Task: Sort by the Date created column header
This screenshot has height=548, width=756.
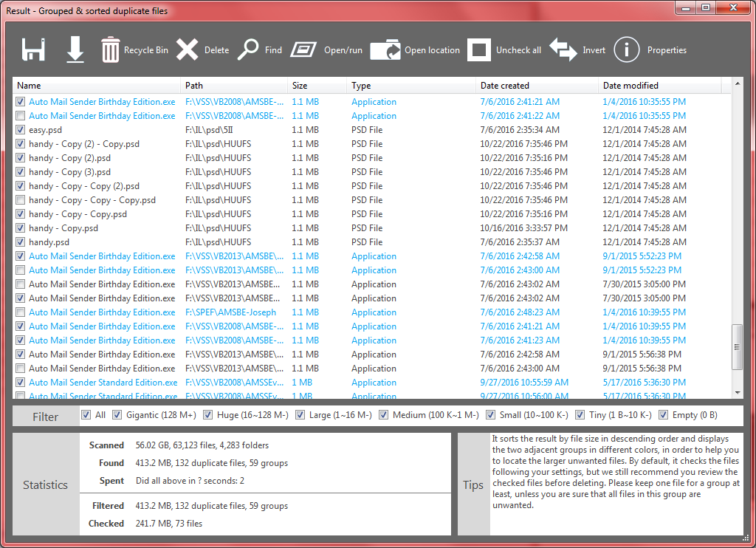Action: point(537,86)
